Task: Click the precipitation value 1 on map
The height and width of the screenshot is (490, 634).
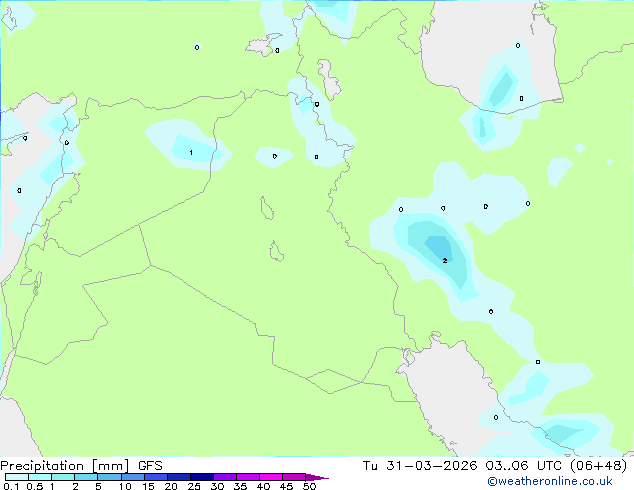Action: click(191, 152)
